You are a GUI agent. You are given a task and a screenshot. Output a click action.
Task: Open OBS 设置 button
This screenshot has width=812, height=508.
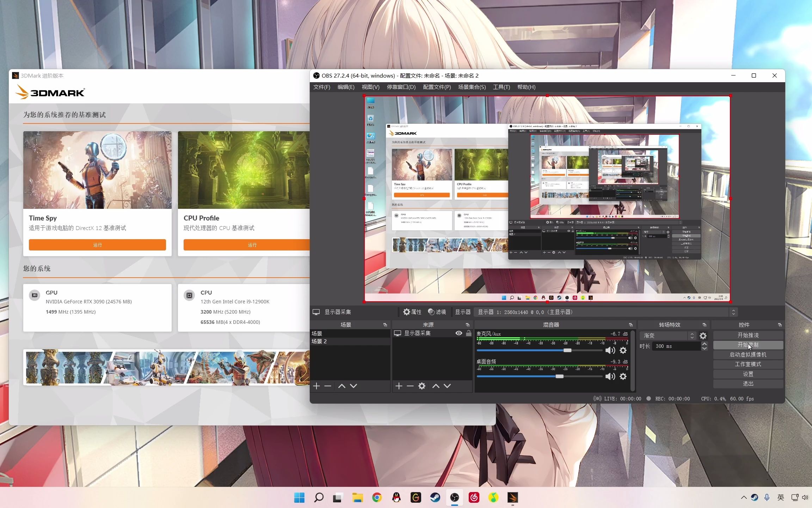(748, 374)
